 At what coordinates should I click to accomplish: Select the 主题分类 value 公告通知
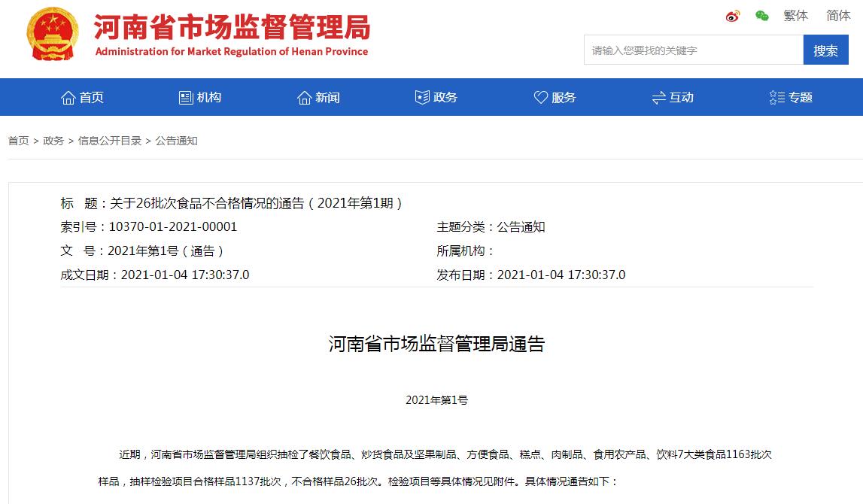(521, 226)
